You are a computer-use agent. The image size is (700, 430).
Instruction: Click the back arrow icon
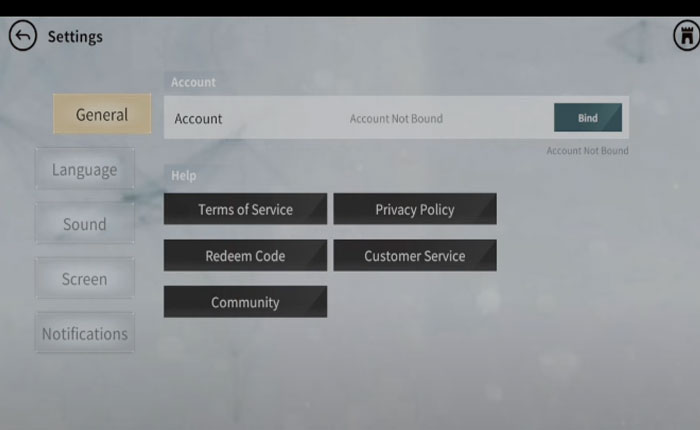tap(22, 37)
